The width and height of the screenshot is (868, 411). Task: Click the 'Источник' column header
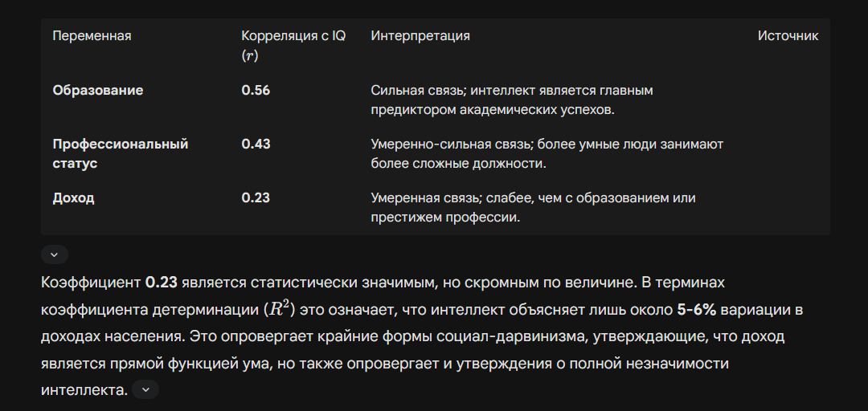(x=788, y=36)
